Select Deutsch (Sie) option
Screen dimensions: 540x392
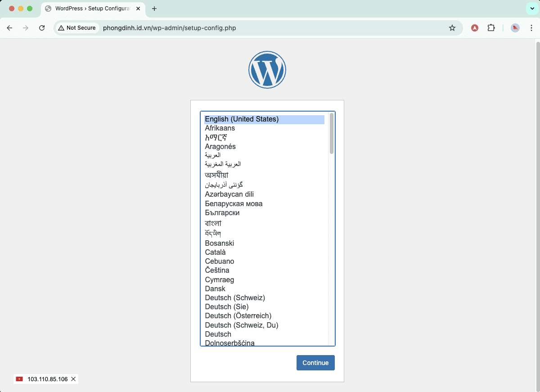[264, 307]
